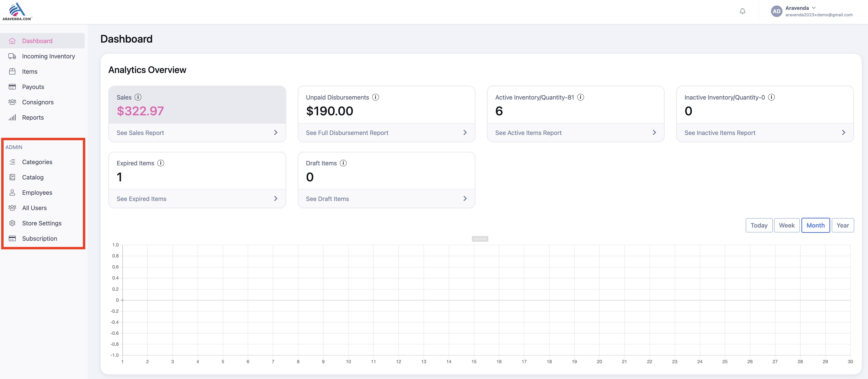Open Incoming Inventory in sidebar
This screenshot has height=379, width=868.
48,56
